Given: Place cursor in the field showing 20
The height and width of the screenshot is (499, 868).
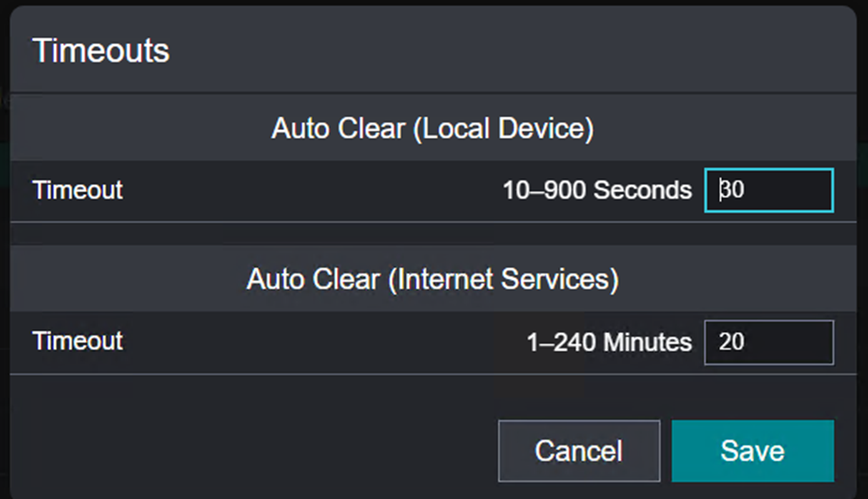Looking at the screenshot, I should click(769, 342).
